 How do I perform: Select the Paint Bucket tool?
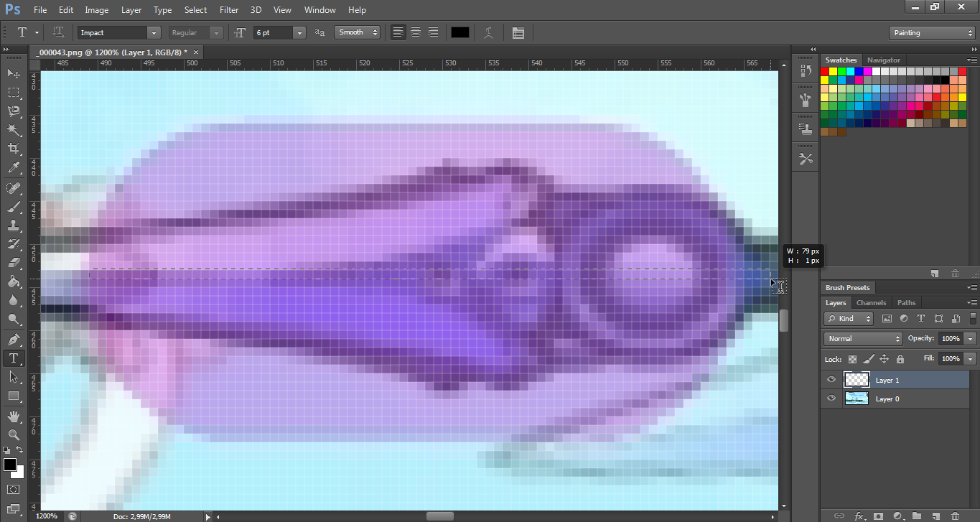coord(14,282)
